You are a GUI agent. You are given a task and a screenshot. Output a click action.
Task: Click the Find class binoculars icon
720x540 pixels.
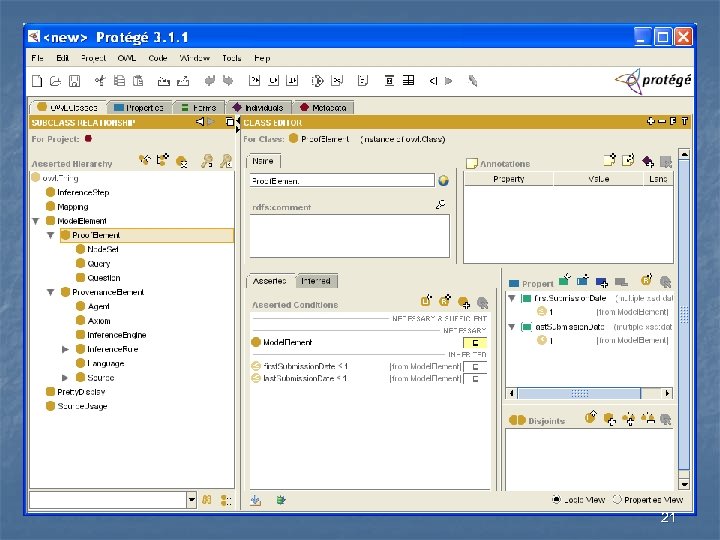[207, 500]
